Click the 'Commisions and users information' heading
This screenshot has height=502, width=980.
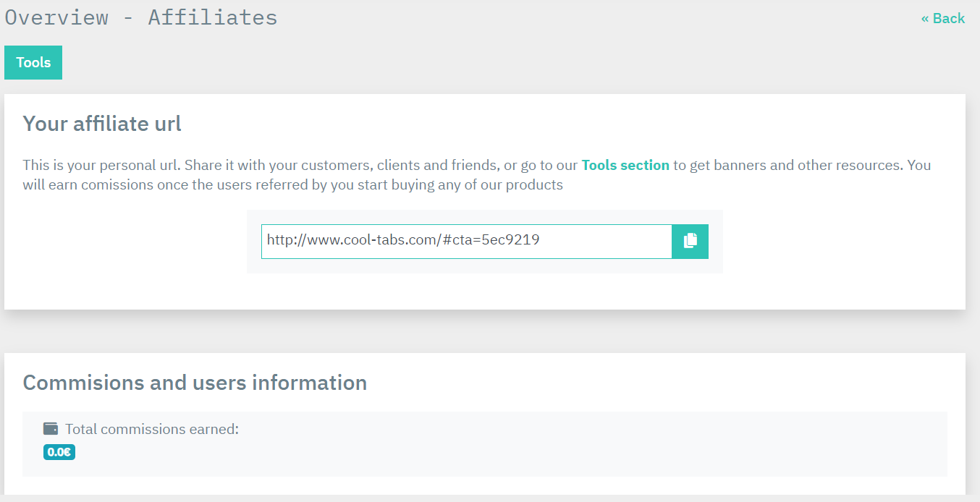[x=195, y=383]
